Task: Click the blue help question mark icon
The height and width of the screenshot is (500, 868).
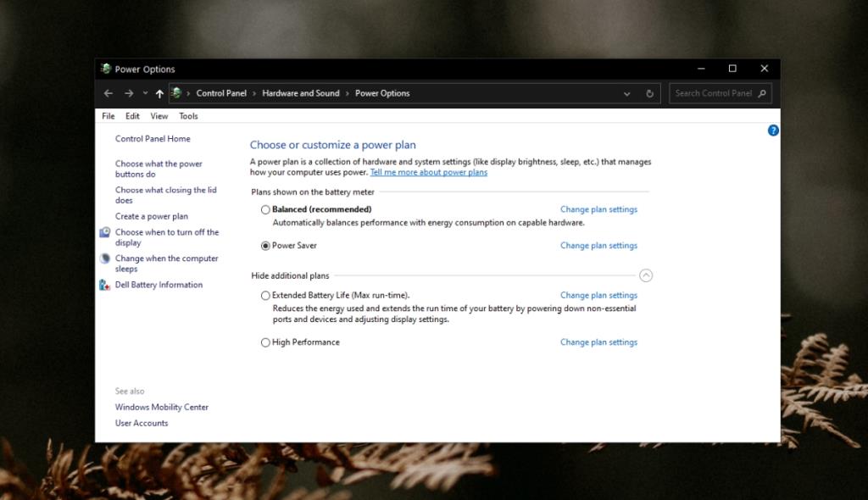Action: 772,130
